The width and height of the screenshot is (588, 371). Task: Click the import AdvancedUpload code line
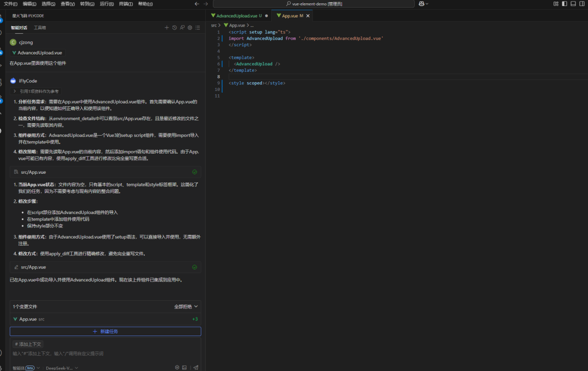pyautogui.click(x=306, y=38)
